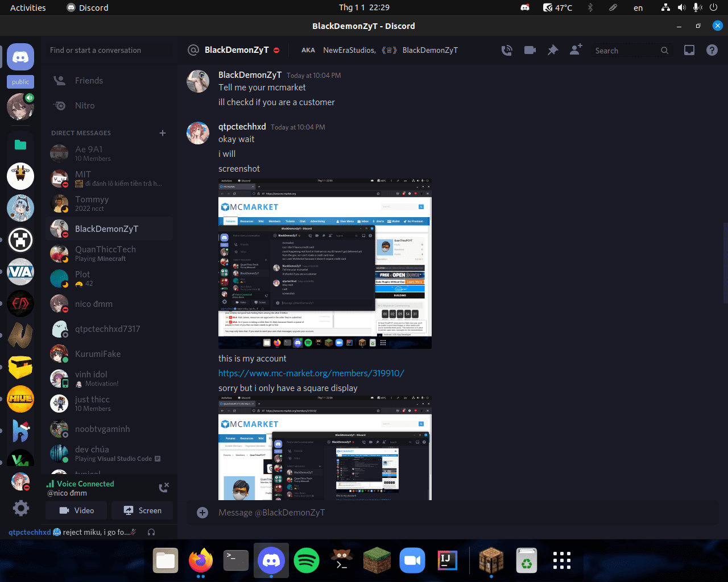Screen dimensions: 728x582
Task: Open the Tommyy direct message
Action: click(x=109, y=203)
